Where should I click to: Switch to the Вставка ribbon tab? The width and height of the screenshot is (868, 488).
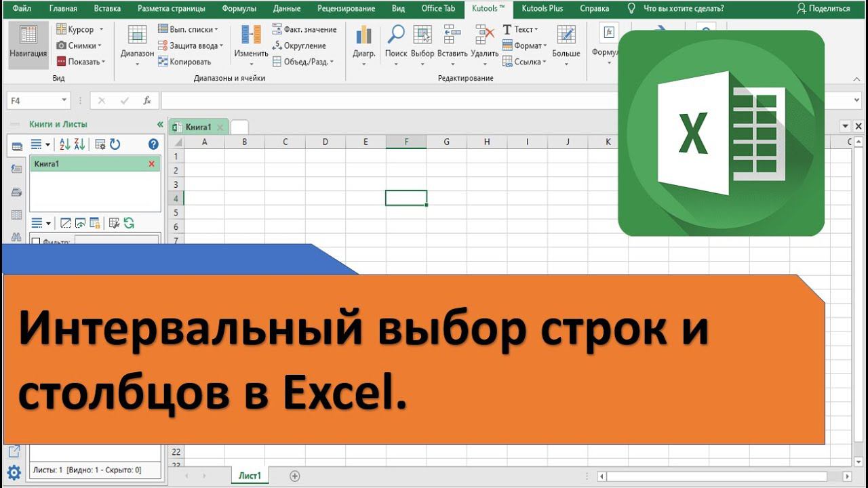107,9
